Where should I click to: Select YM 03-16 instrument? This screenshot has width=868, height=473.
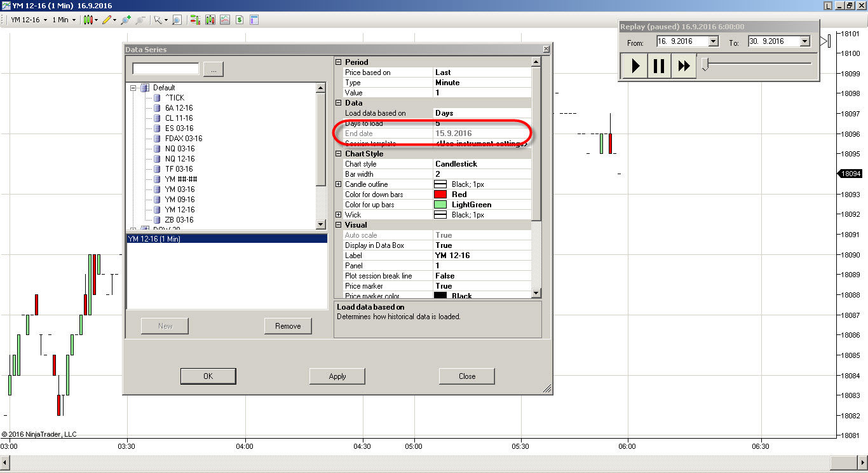[179, 189]
